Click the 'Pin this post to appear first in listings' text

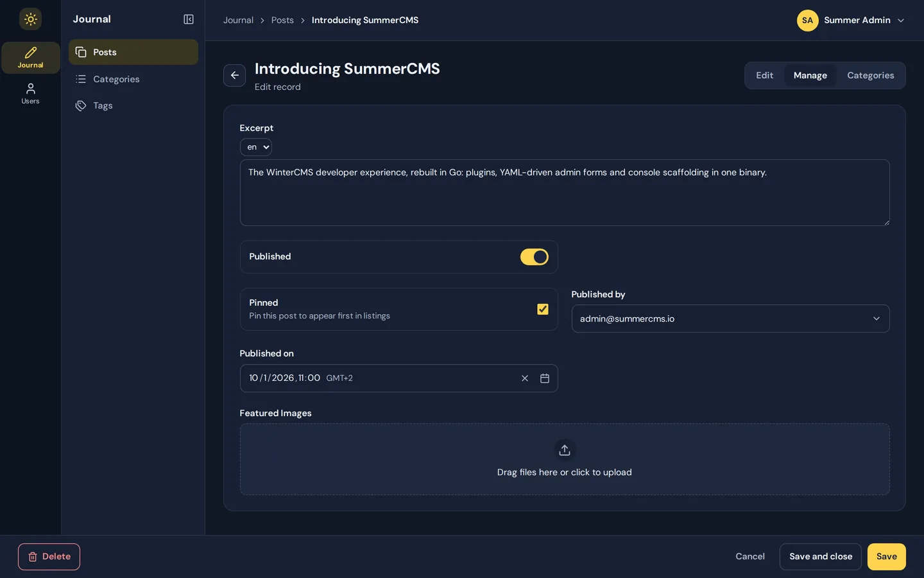[320, 316]
